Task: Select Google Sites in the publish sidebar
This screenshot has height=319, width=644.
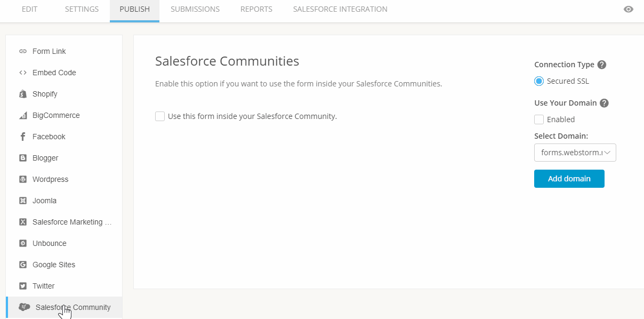Action: click(64, 265)
